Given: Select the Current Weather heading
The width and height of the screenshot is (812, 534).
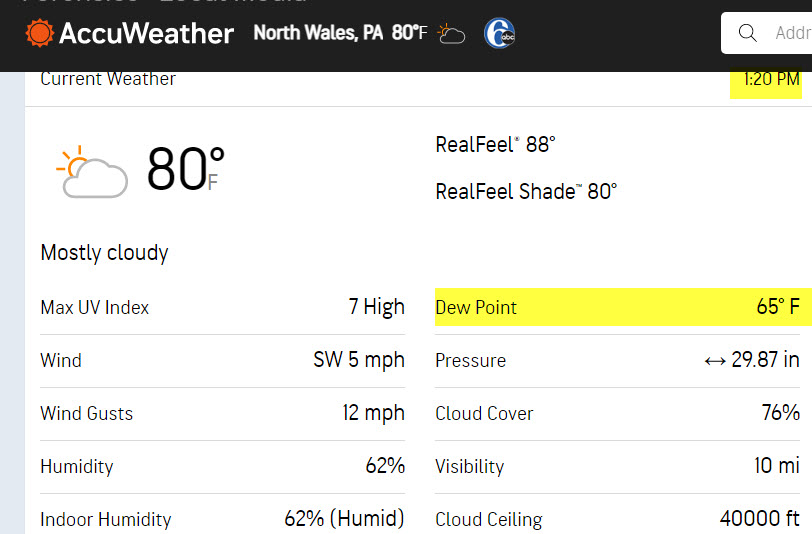Looking at the screenshot, I should [108, 79].
